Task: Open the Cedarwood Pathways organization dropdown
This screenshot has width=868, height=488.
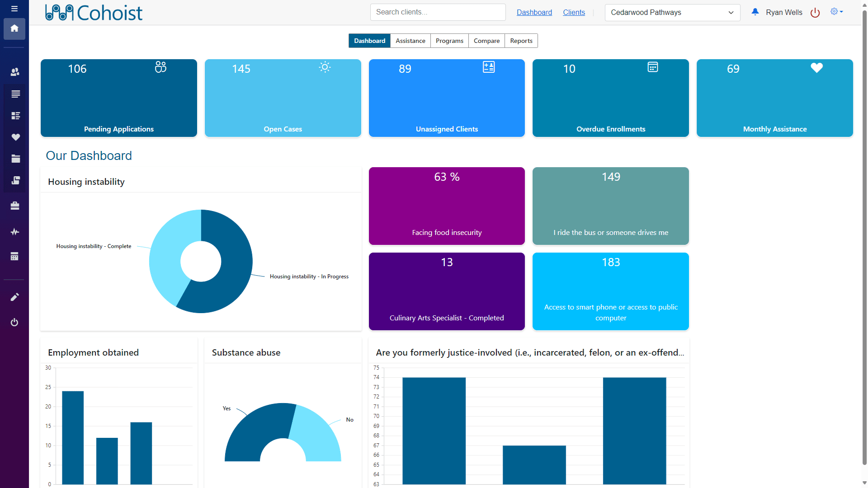Action: (x=672, y=13)
